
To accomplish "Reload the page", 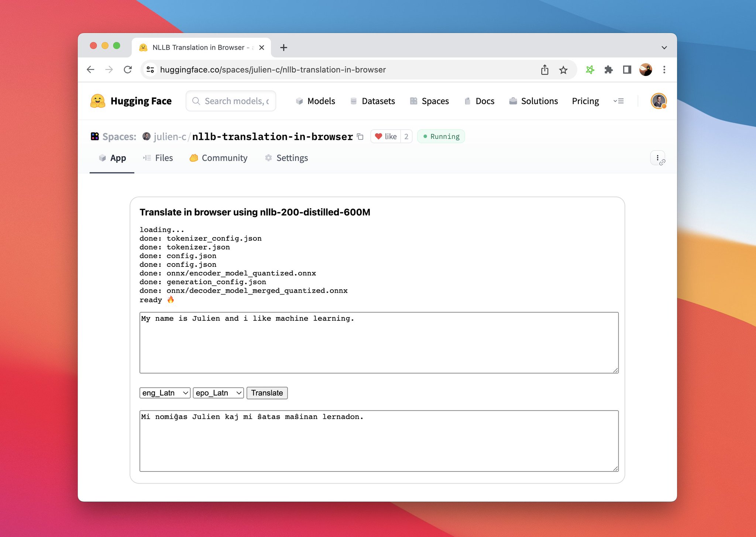I will [x=128, y=70].
